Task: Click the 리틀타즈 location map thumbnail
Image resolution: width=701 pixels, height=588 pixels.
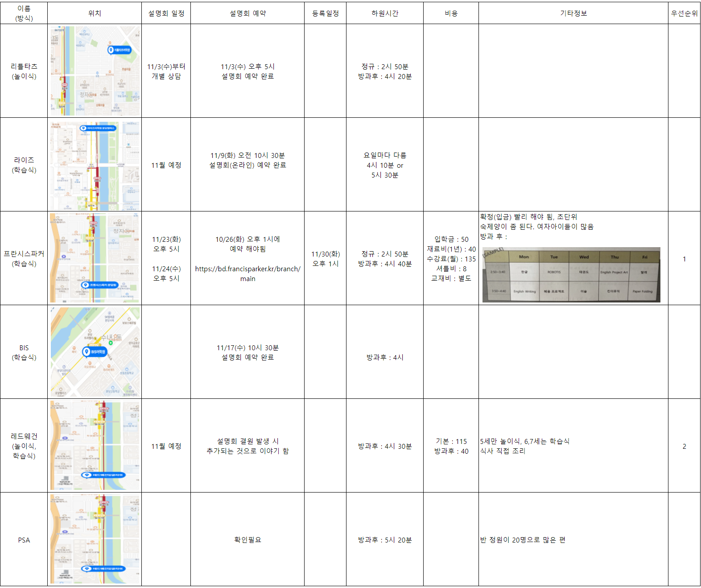Action: click(x=95, y=71)
